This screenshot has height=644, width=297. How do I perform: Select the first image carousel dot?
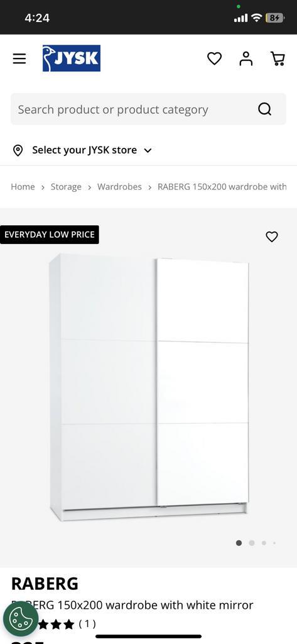pyautogui.click(x=239, y=543)
